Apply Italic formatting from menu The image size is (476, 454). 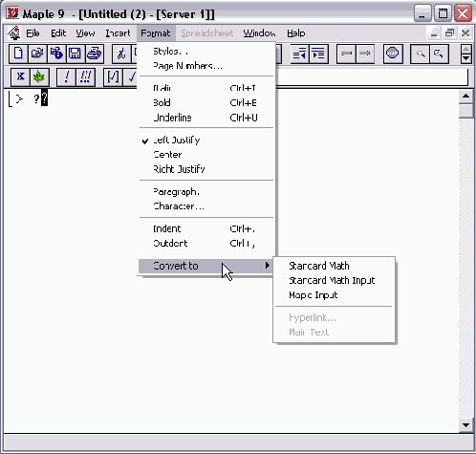206,88
